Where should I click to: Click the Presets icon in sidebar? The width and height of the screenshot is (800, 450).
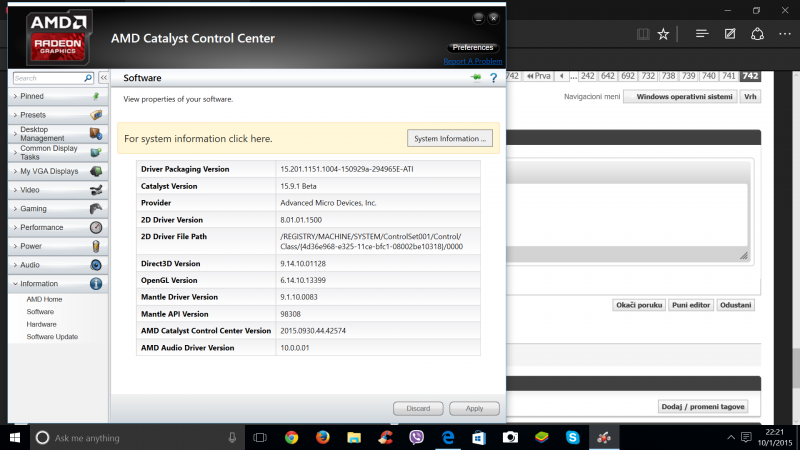(x=96, y=115)
